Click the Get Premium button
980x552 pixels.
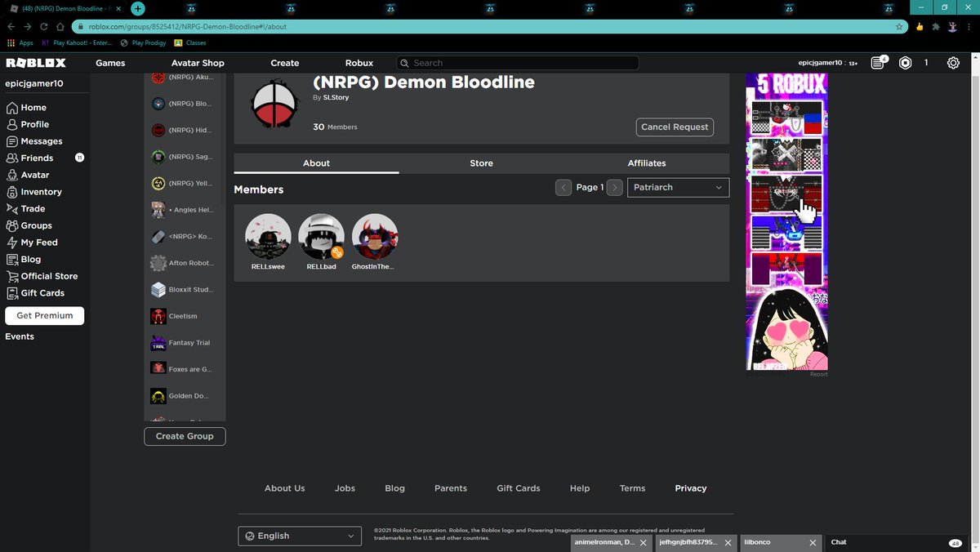[x=44, y=315]
